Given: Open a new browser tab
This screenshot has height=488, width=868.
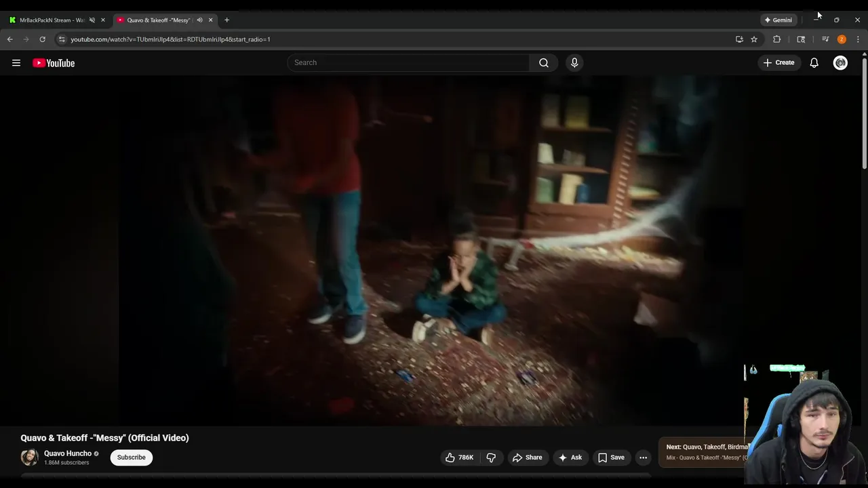Looking at the screenshot, I should (x=226, y=20).
